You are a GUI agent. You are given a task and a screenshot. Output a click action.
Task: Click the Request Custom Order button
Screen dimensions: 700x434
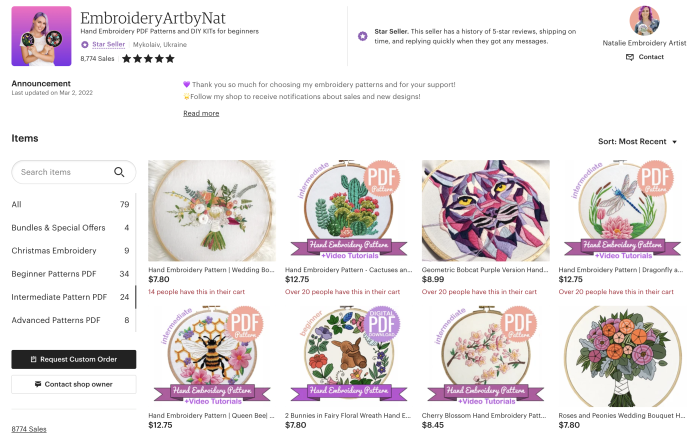[x=73, y=359]
